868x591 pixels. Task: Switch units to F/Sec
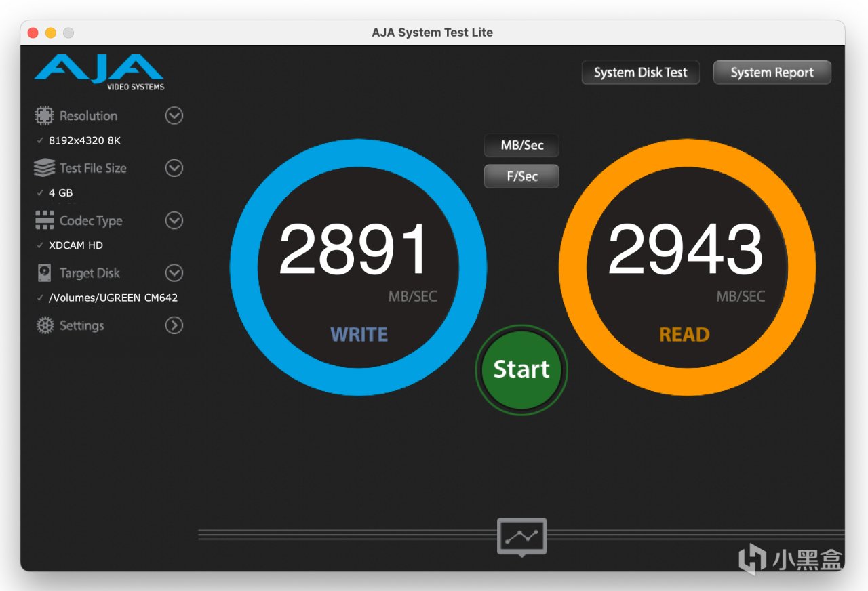pos(521,176)
